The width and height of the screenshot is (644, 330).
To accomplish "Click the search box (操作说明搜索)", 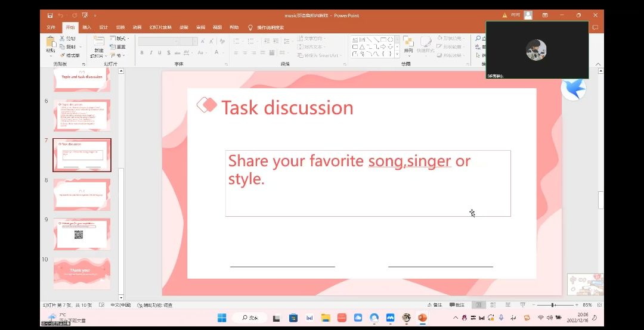I will tap(270, 27).
